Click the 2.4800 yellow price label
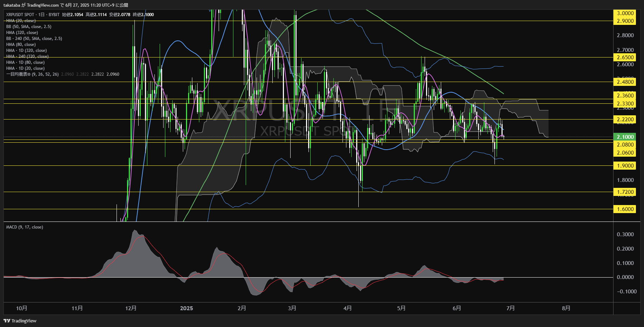 pyautogui.click(x=625, y=82)
